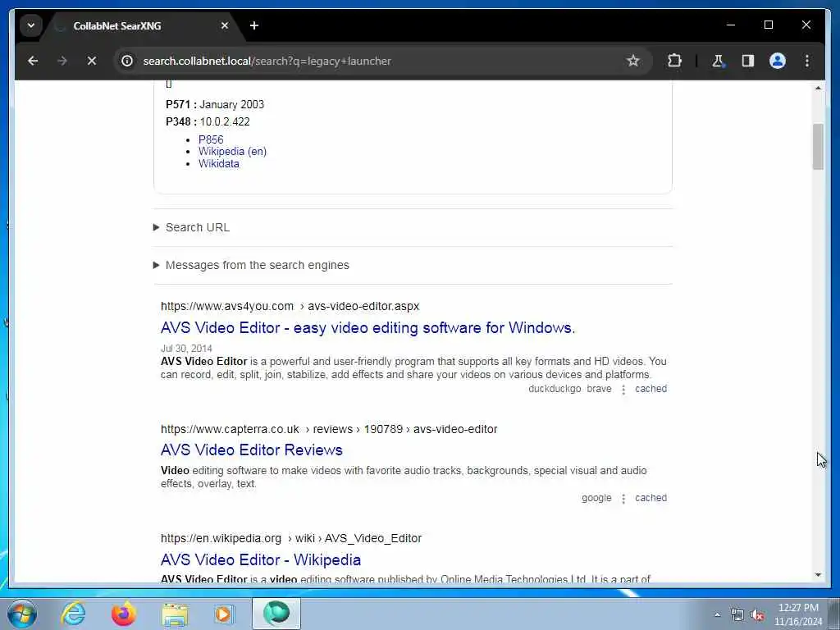Click the scrollbar up arrow
This screenshot has width=840, height=630.
coord(818,88)
